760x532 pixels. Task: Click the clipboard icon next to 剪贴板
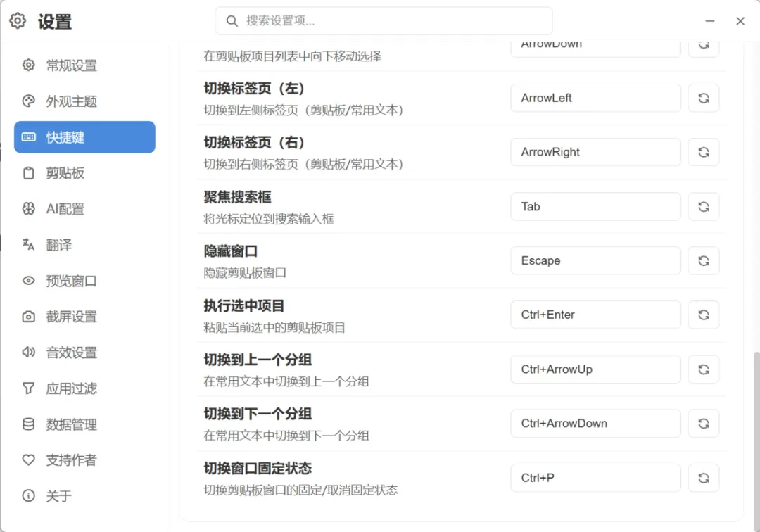click(29, 173)
